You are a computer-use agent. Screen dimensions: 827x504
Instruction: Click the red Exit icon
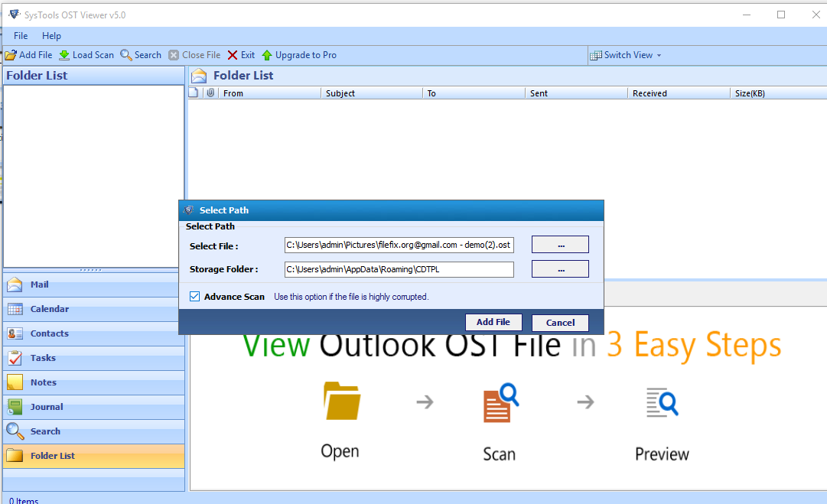click(x=233, y=55)
